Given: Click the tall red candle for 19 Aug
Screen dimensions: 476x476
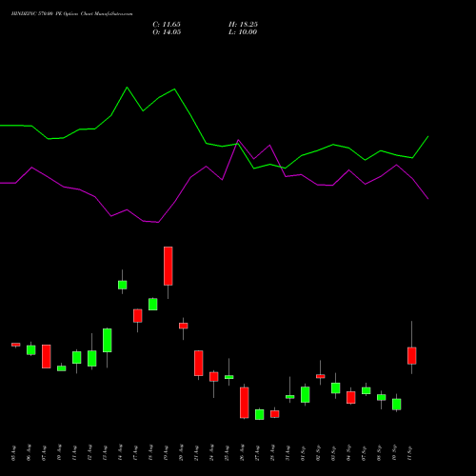Looking at the screenshot, I should click(169, 266).
